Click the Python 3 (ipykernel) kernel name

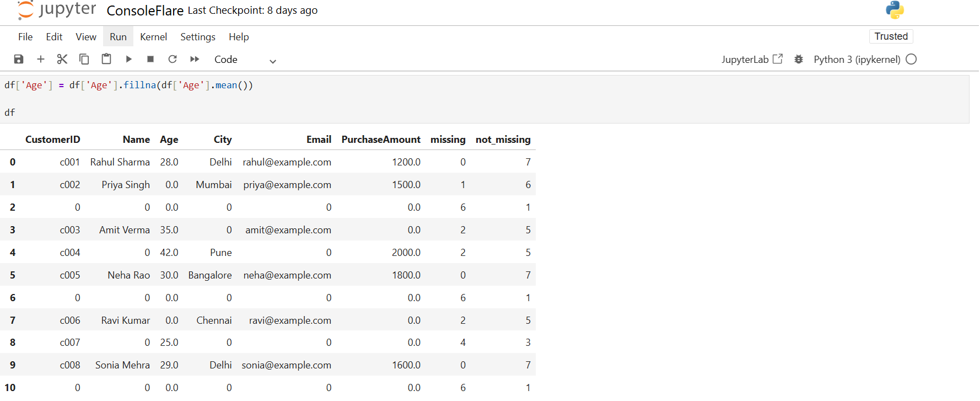[x=857, y=59]
